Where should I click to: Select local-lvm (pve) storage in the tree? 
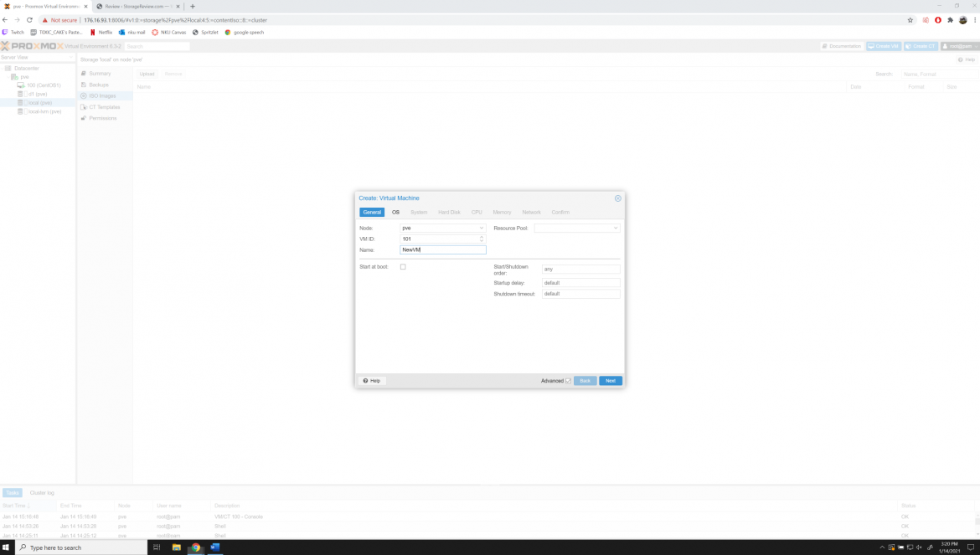(44, 111)
